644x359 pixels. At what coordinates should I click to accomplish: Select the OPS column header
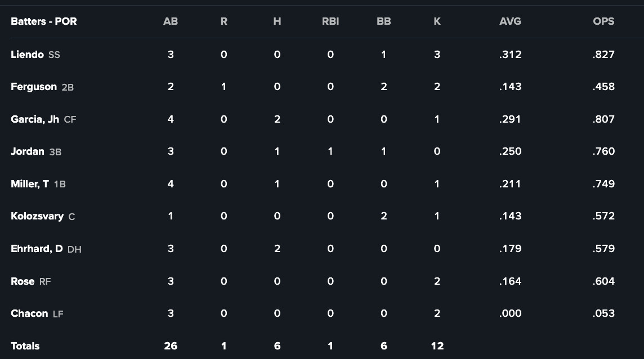(x=603, y=21)
